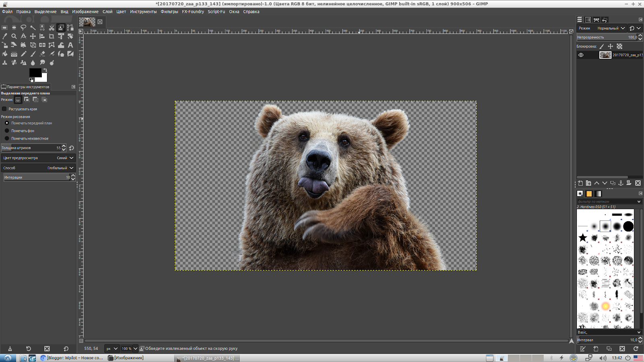Select the Crop tool
The image size is (644, 362).
pyautogui.click(x=52, y=36)
